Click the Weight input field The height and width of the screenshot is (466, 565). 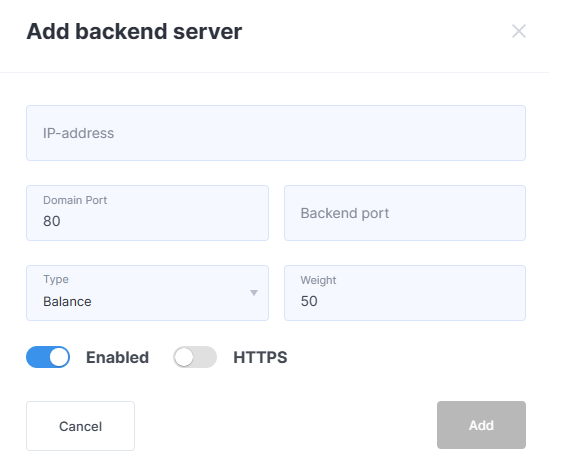(405, 293)
